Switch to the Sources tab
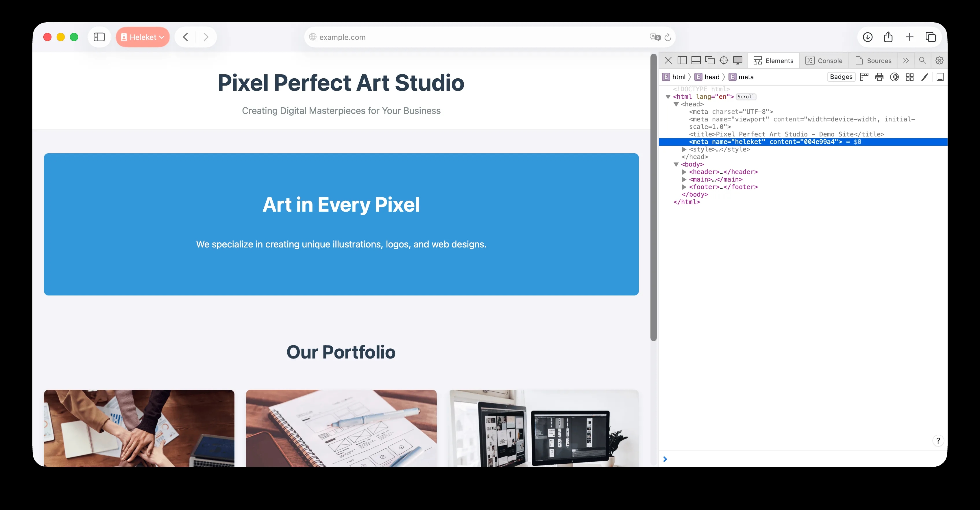The width and height of the screenshot is (980, 510). coord(873,60)
